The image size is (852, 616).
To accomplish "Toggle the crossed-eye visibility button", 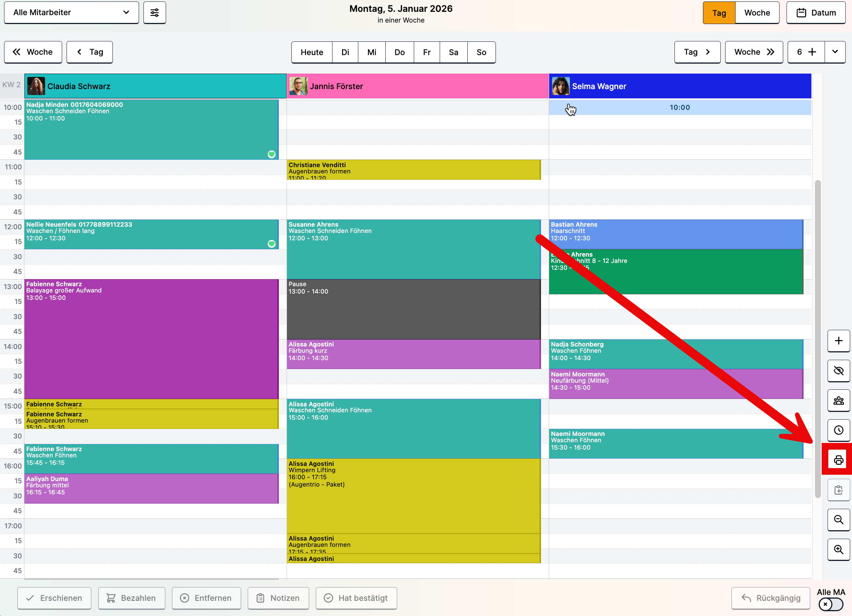I will (x=838, y=370).
